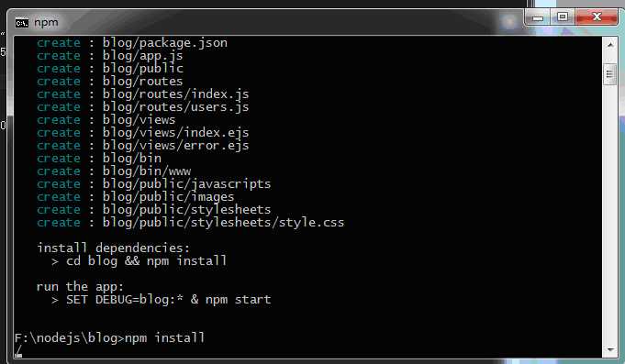Viewport: 625px width, 364px height.
Task: Click the blog/routes/index.js line
Action: [142, 94]
